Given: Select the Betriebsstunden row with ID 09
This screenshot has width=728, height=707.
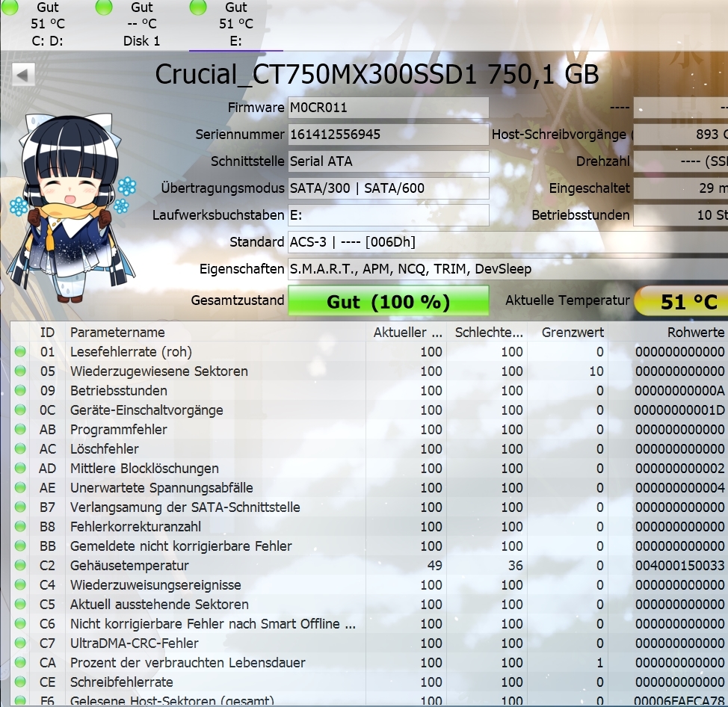Looking at the screenshot, I should (x=369, y=391).
